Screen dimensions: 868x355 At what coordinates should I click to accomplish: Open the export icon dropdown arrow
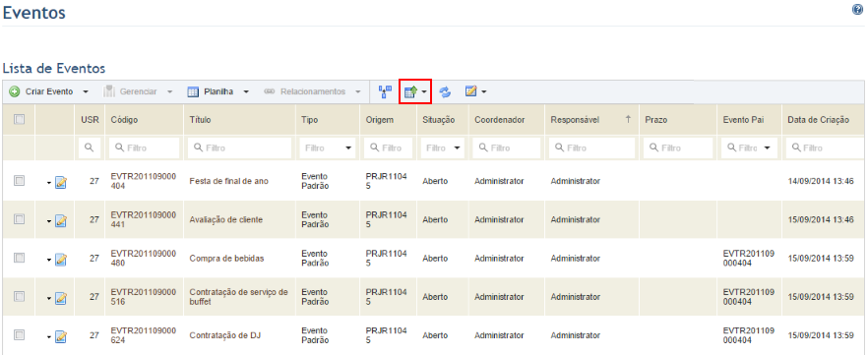pyautogui.click(x=424, y=91)
